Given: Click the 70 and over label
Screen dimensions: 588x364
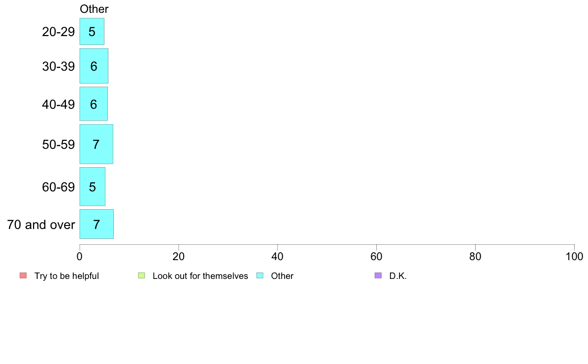Looking at the screenshot, I should (41, 225).
